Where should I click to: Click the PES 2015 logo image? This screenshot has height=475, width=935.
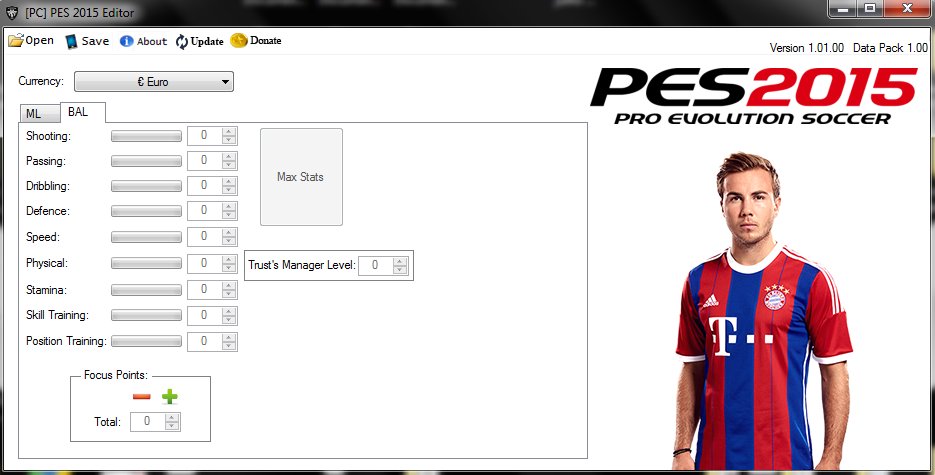pos(753,97)
